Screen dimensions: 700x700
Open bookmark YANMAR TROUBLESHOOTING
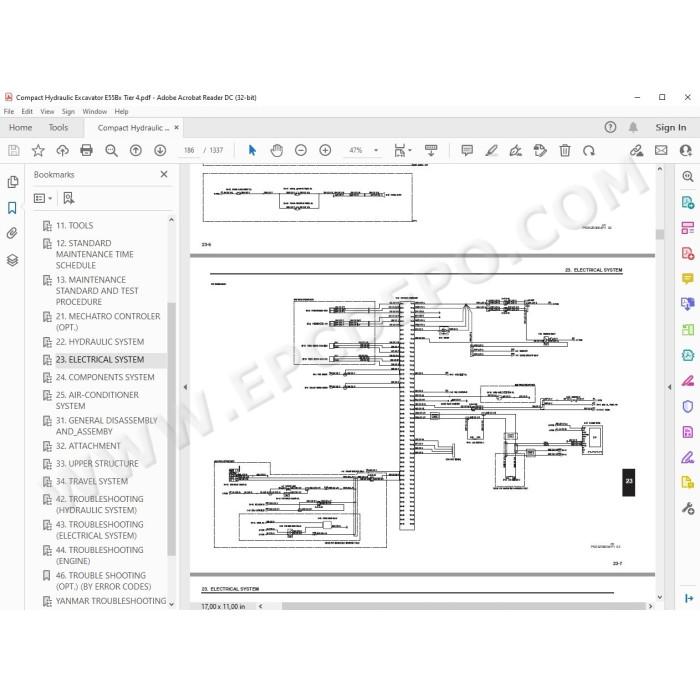tap(111, 601)
